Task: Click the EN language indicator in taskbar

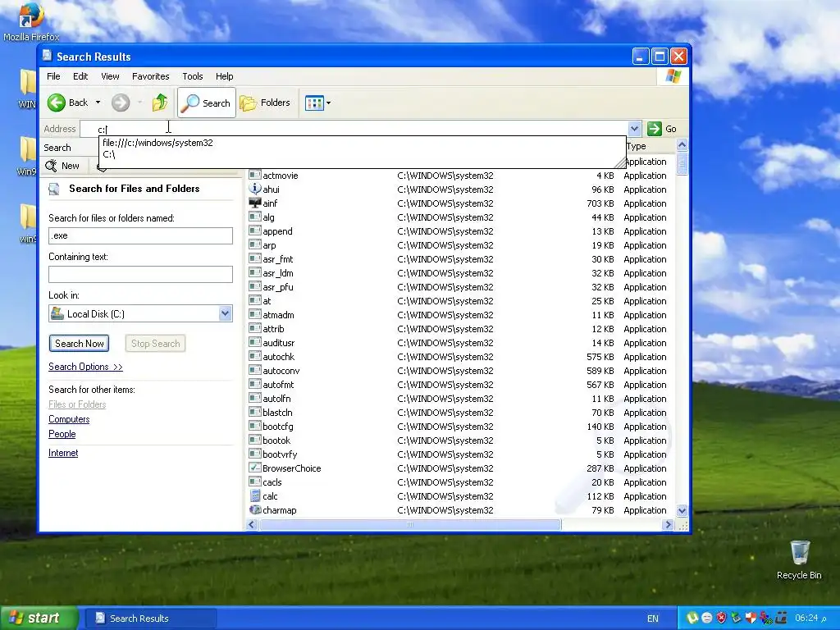Action: tap(652, 619)
